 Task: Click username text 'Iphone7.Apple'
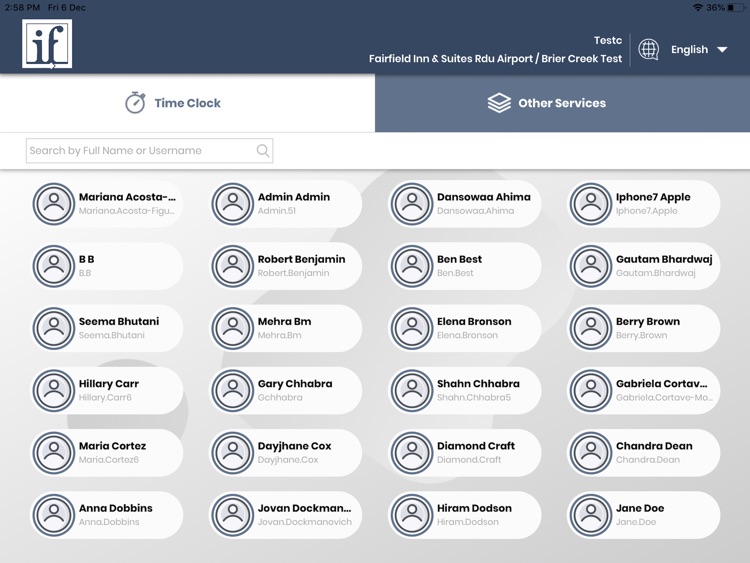[646, 210]
